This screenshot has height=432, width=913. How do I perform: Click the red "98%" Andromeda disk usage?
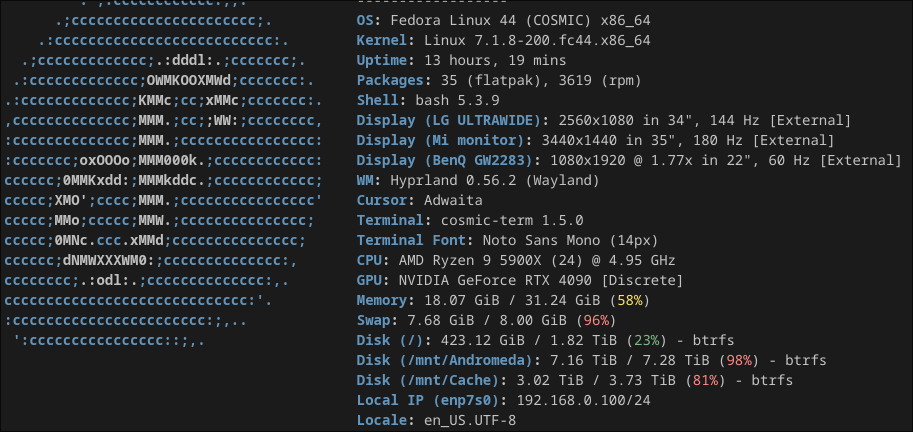click(738, 360)
